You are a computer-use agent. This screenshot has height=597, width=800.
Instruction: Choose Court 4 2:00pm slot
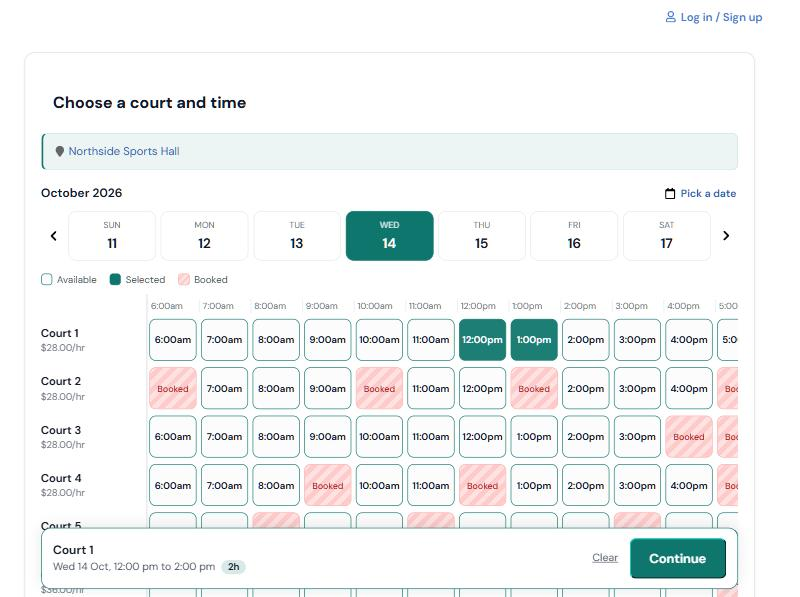click(x=586, y=485)
